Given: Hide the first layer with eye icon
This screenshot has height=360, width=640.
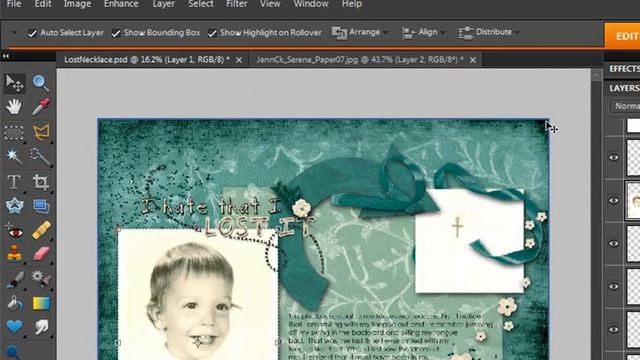Looking at the screenshot, I should point(613,157).
